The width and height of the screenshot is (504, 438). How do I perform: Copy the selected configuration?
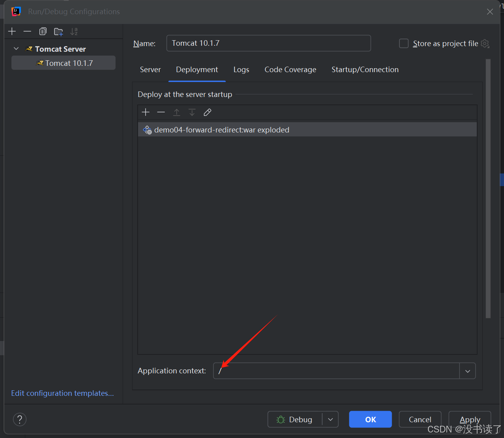43,32
